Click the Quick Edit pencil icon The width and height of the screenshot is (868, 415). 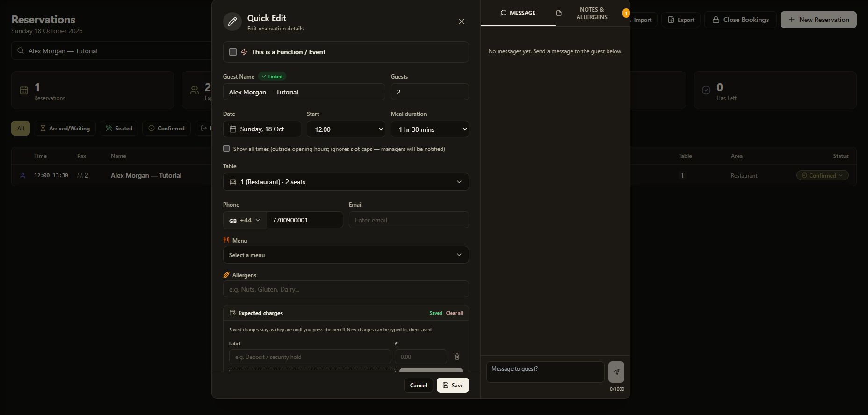pyautogui.click(x=232, y=21)
